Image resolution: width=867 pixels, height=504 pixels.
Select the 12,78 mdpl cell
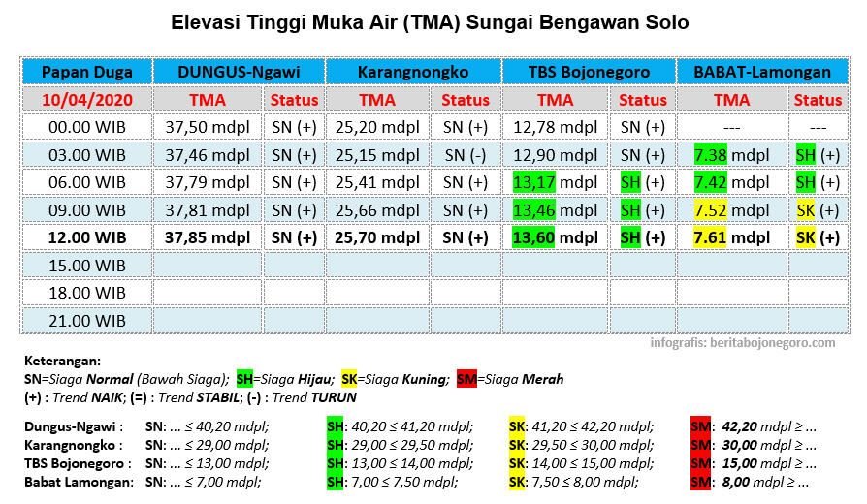click(x=555, y=127)
